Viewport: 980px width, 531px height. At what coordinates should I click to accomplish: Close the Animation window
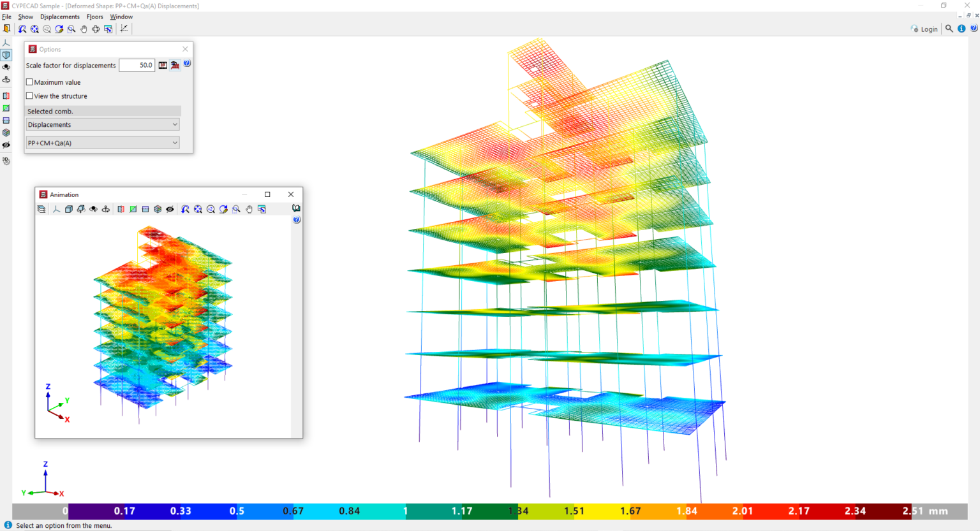point(291,194)
